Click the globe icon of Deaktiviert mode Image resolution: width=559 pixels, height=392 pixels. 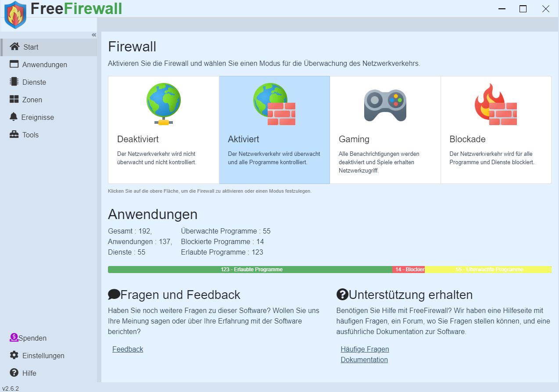click(164, 104)
